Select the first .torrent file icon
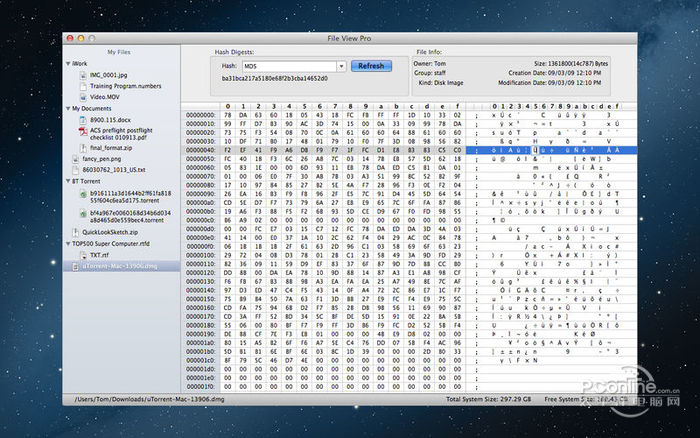 (x=82, y=196)
